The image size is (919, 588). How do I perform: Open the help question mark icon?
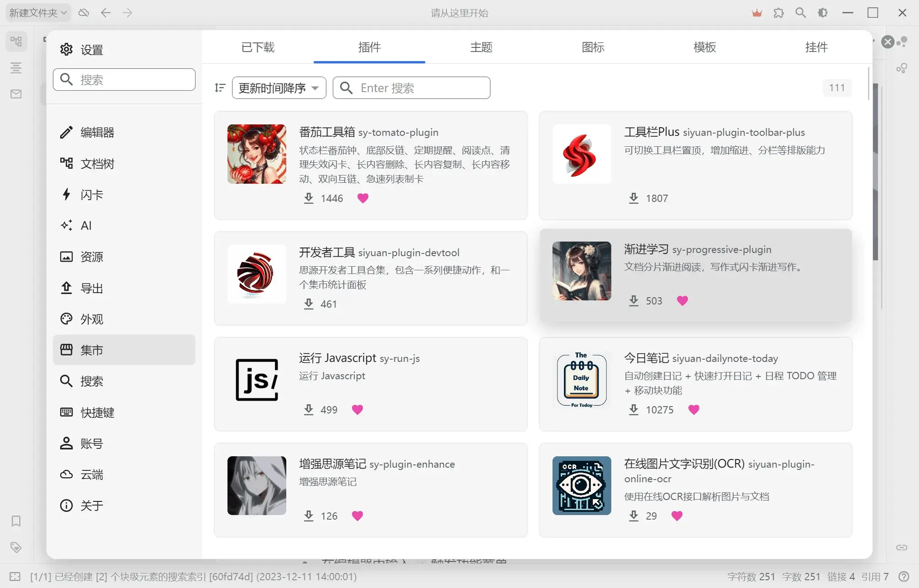[x=904, y=577]
